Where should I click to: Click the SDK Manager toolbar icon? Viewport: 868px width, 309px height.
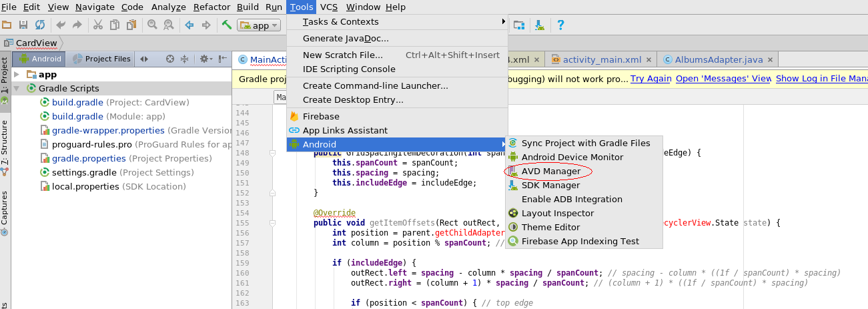click(539, 25)
